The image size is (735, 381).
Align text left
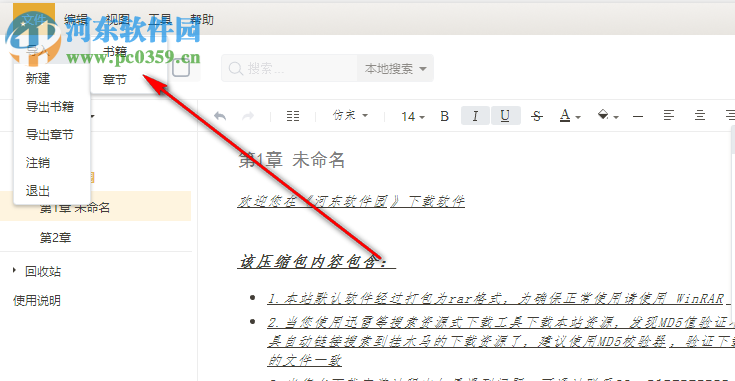669,115
